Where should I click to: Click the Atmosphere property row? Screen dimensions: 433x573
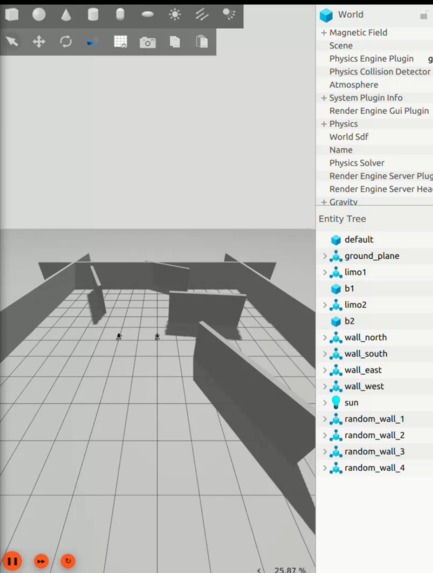click(x=375, y=85)
